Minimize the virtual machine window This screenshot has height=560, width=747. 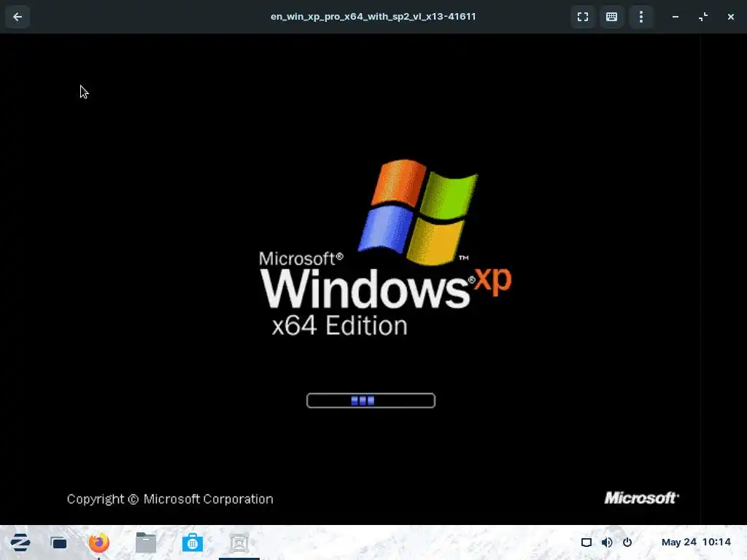(676, 17)
